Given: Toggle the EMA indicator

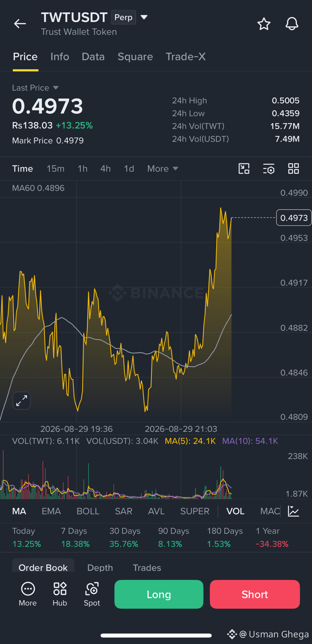Looking at the screenshot, I should pyautogui.click(x=51, y=511).
